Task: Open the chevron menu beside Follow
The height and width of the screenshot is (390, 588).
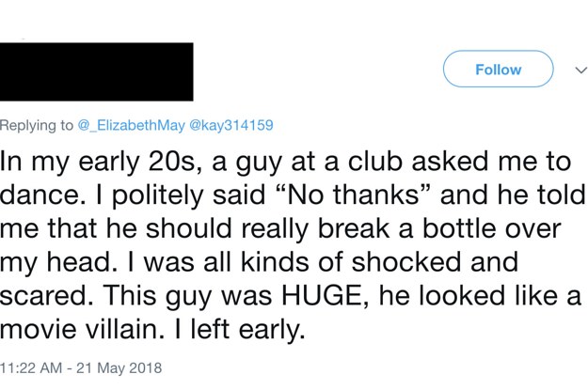Action: tap(580, 70)
